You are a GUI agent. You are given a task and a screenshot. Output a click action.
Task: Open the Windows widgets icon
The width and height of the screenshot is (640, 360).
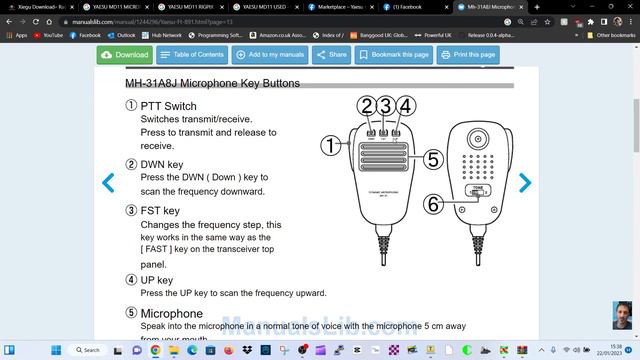pyautogui.click(x=9, y=350)
